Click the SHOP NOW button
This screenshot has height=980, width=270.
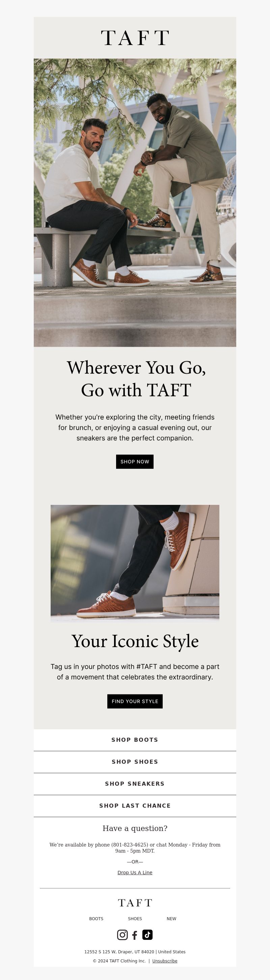coord(135,462)
